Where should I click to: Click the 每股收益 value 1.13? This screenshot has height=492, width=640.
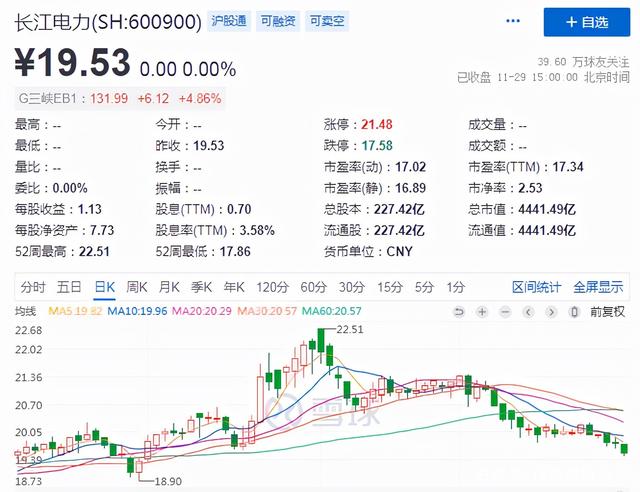point(89,209)
